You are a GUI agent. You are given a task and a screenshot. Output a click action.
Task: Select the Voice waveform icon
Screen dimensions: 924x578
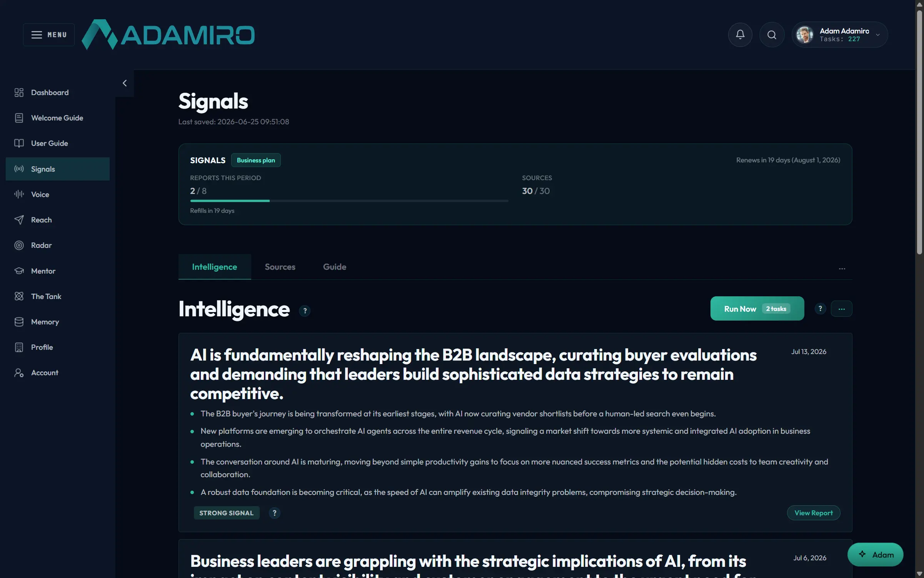pyautogui.click(x=19, y=194)
